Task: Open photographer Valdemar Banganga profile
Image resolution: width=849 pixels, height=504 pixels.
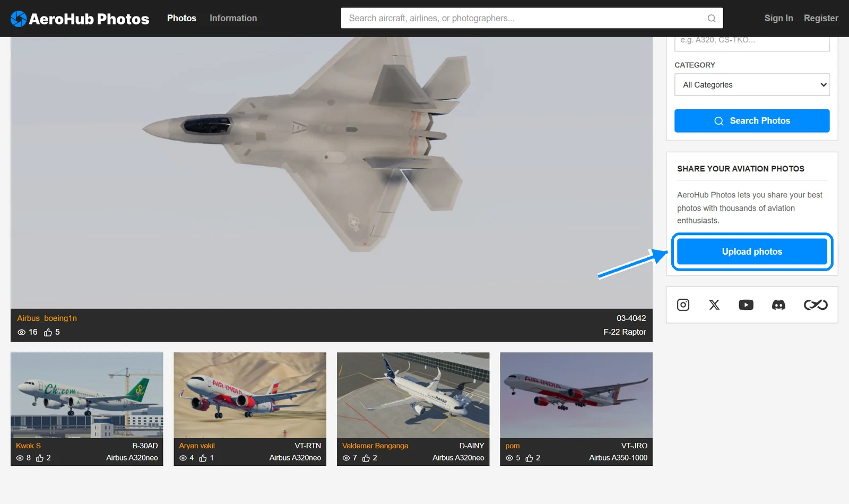Action: click(375, 446)
